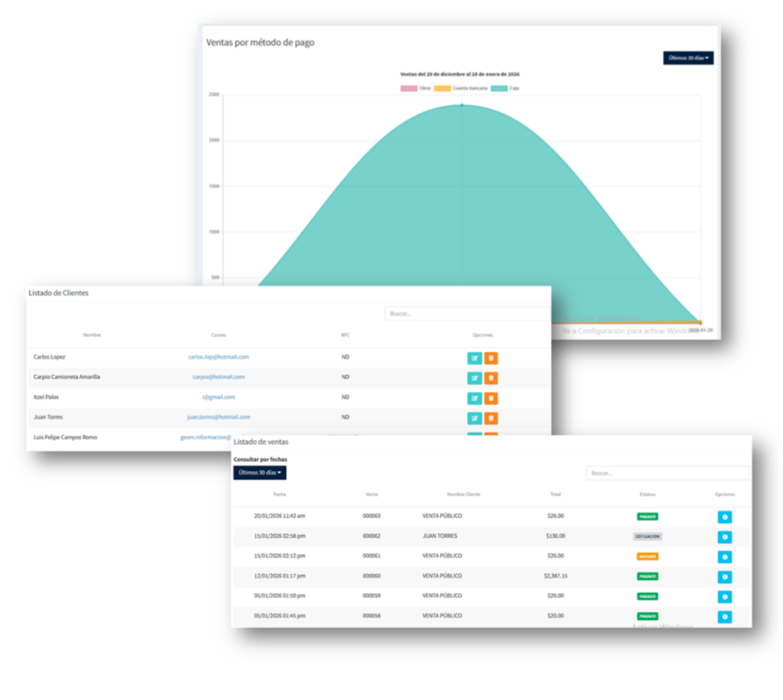Screen dimensions: 783x700
Task: Click juan.torres@hotmail.com email link
Action: coord(219,417)
